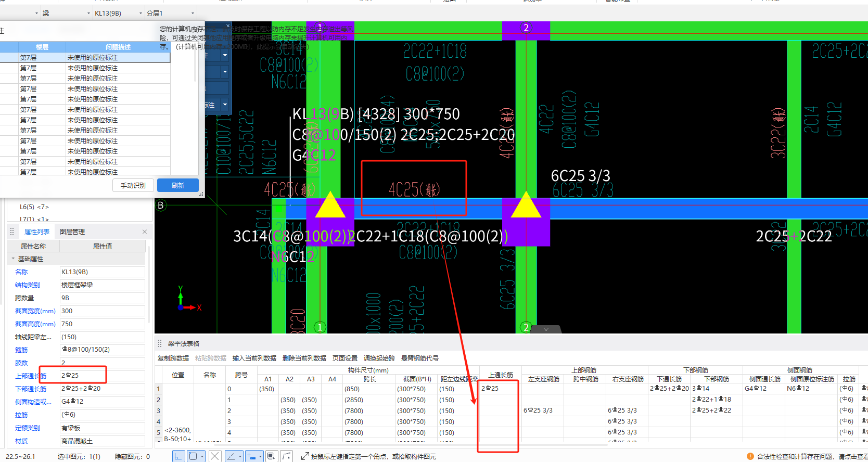This screenshot has width=868, height=462.
Task: Toggle the angle snap icon in status bar
Action: coord(232,456)
